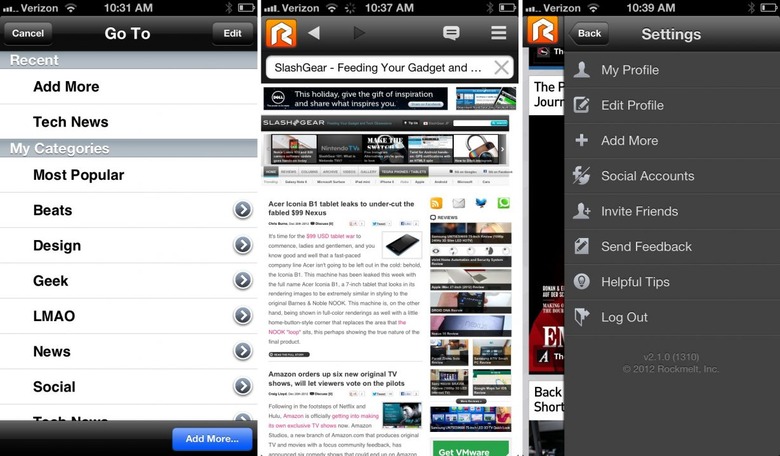Open Social Accounts in Settings
This screenshot has width=780, height=456.
pos(672,176)
